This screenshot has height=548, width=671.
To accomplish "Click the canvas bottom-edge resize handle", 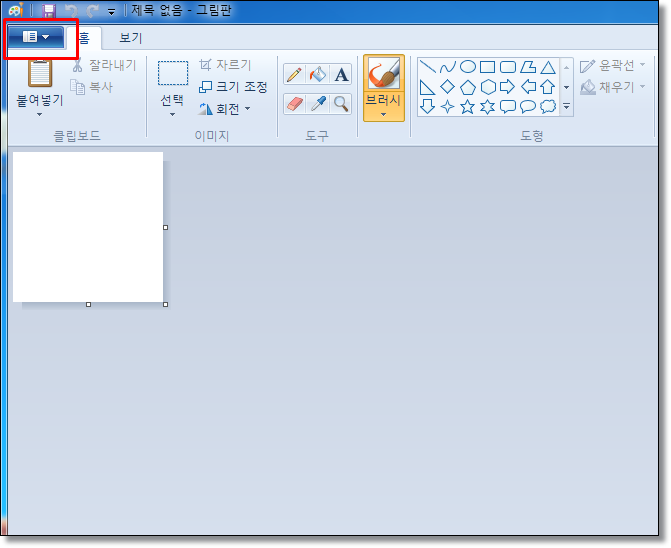I will tap(89, 305).
